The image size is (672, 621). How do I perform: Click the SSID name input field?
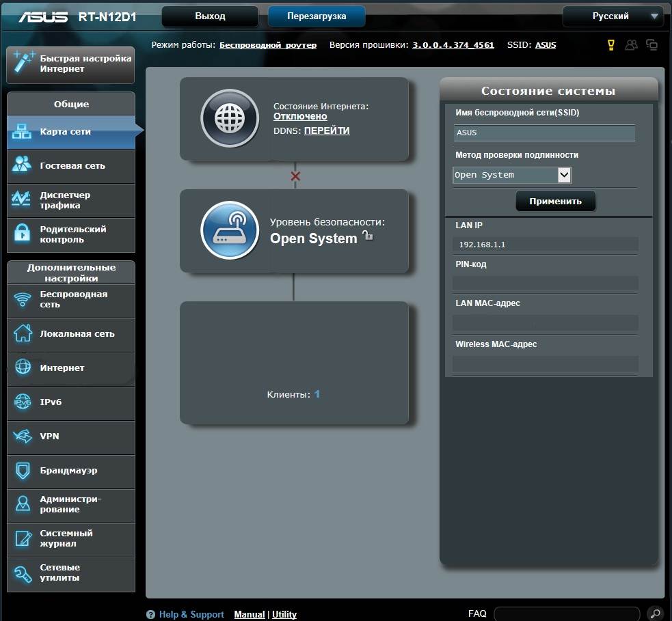(x=544, y=133)
